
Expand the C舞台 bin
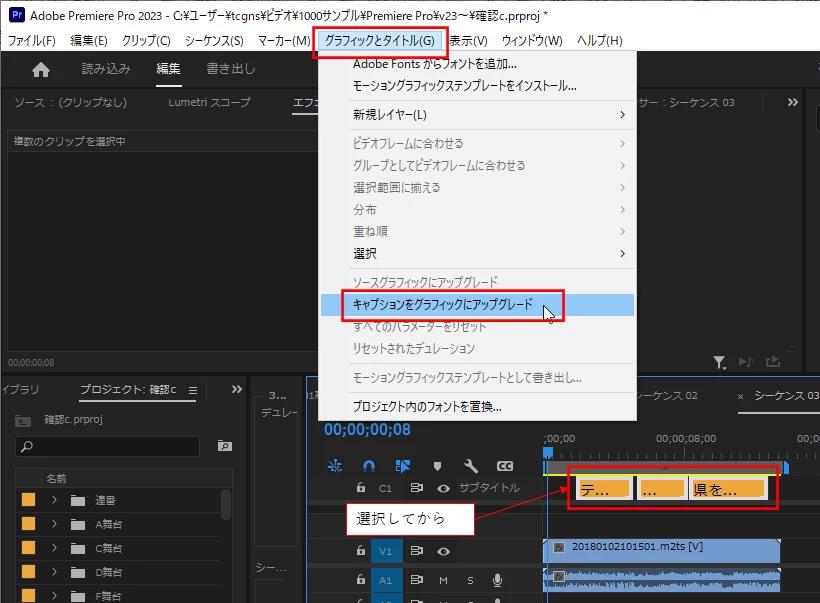click(54, 548)
